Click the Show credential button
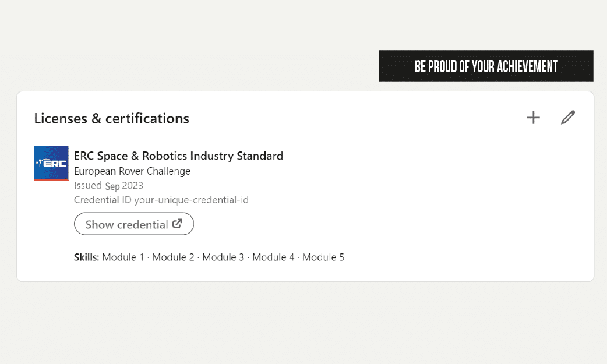 pos(134,224)
